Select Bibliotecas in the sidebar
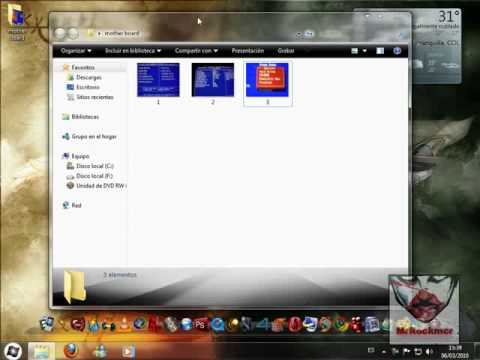The height and width of the screenshot is (360, 480). (x=85, y=117)
